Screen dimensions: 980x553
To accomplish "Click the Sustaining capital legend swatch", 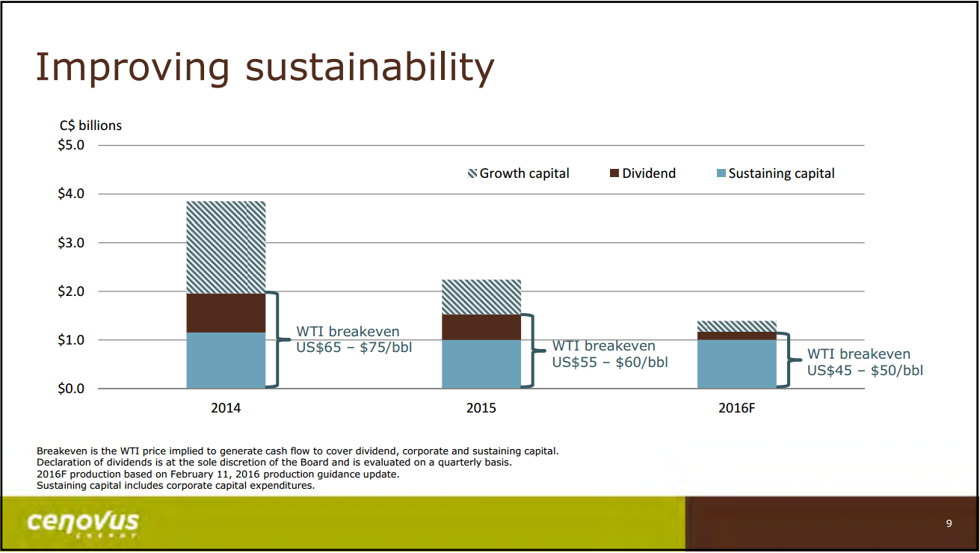I will pos(721,173).
